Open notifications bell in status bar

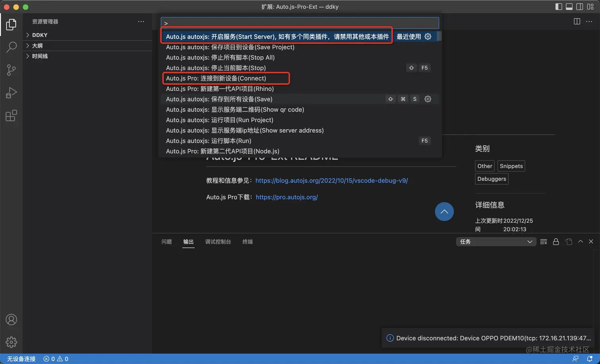pyautogui.click(x=590, y=359)
